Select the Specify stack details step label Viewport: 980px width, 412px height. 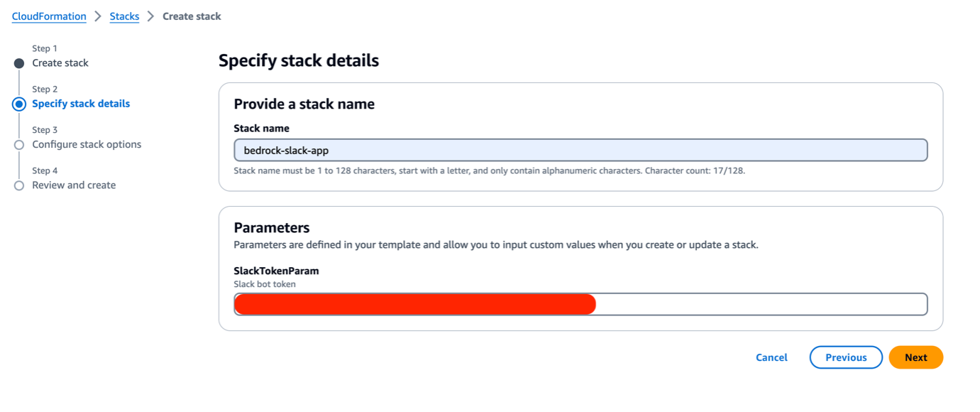pyautogui.click(x=80, y=103)
